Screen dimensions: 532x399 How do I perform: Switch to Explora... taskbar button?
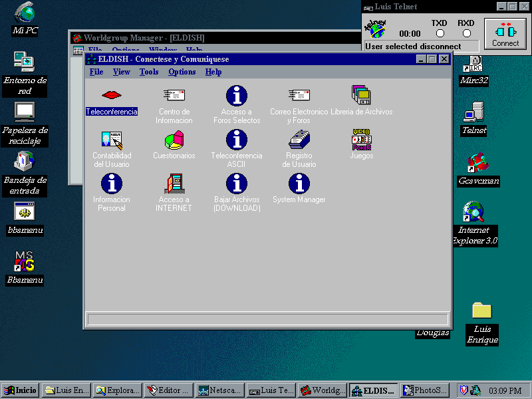pos(118,390)
